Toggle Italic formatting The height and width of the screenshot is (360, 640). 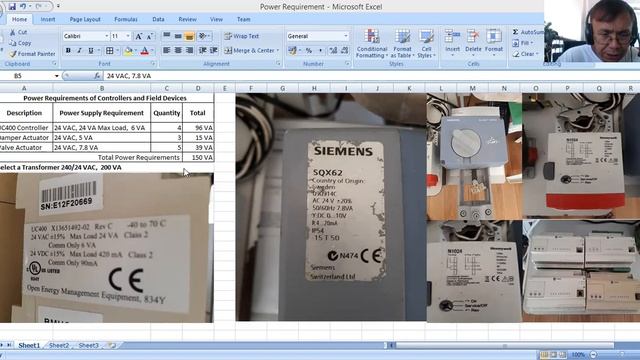[x=79, y=51]
